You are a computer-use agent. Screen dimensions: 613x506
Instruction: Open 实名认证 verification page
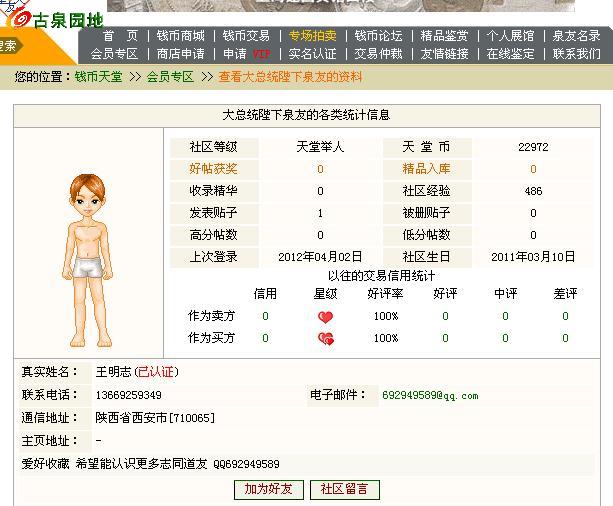(313, 54)
